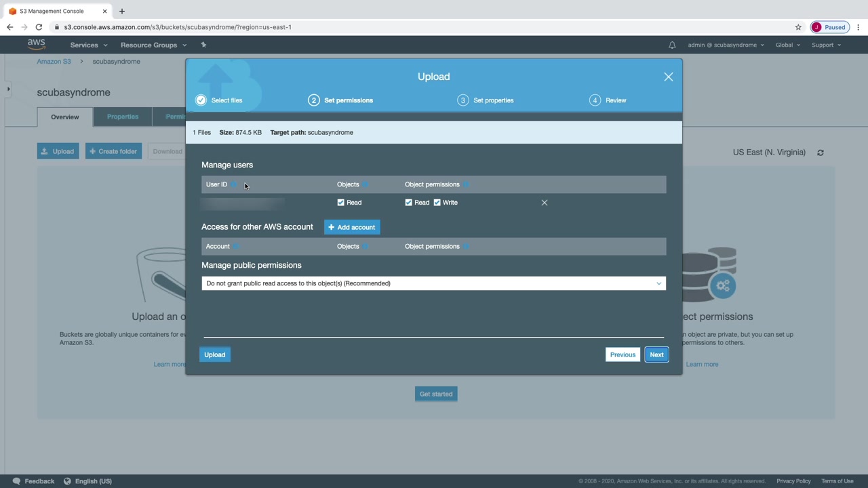
Task: Go to step 2 Set permissions
Action: click(x=340, y=100)
